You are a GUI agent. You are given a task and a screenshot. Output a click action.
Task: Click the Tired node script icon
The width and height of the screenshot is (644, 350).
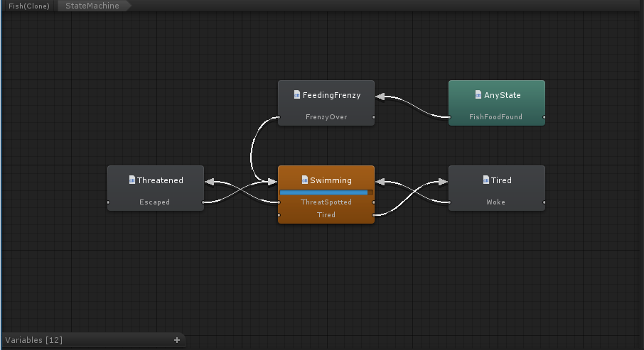(486, 180)
